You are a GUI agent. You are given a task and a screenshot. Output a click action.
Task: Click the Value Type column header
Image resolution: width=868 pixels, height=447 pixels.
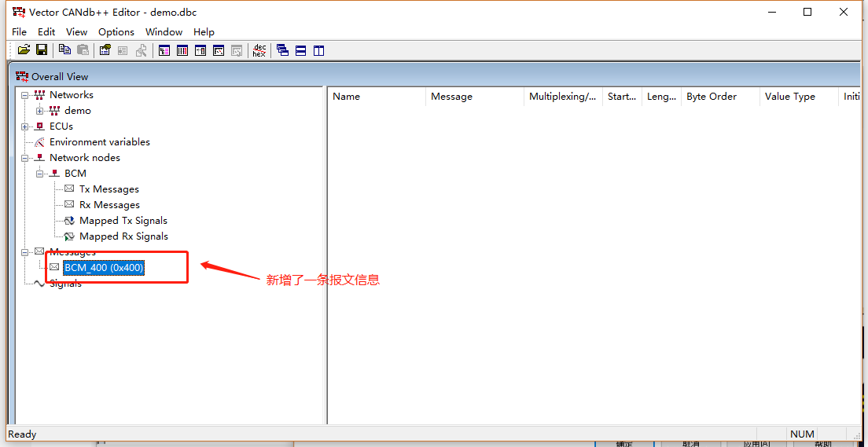pyautogui.click(x=800, y=97)
